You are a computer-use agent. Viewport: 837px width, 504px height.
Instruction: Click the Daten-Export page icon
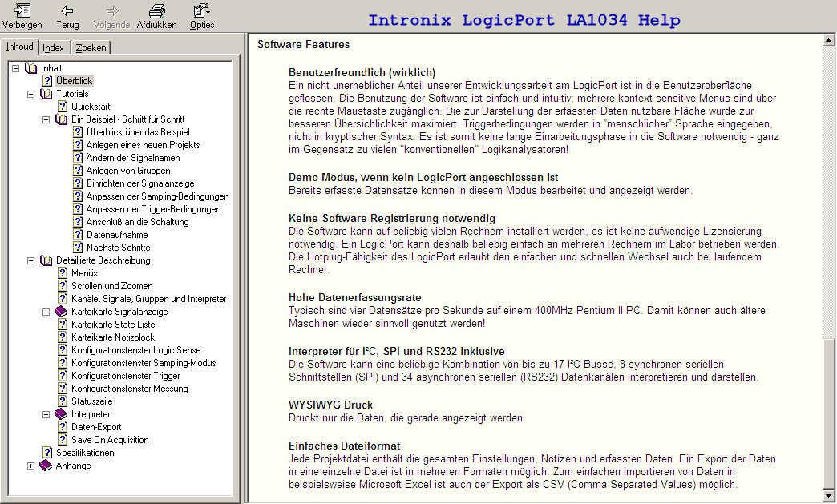click(x=63, y=427)
